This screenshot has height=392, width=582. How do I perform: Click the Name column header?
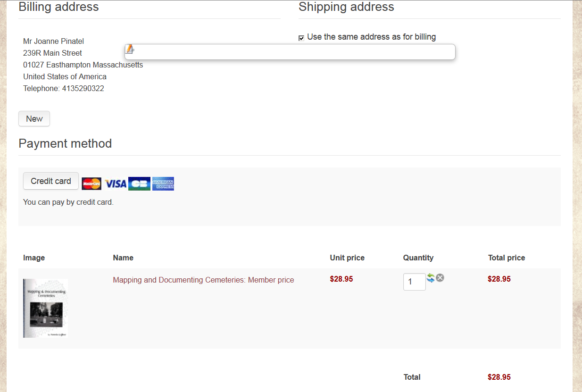coord(123,258)
